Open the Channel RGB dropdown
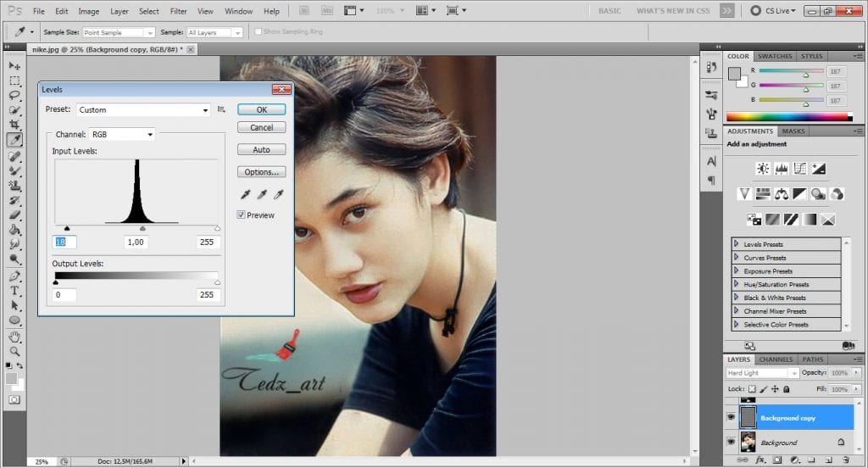Viewport: 868px width, 468px height. pos(123,134)
